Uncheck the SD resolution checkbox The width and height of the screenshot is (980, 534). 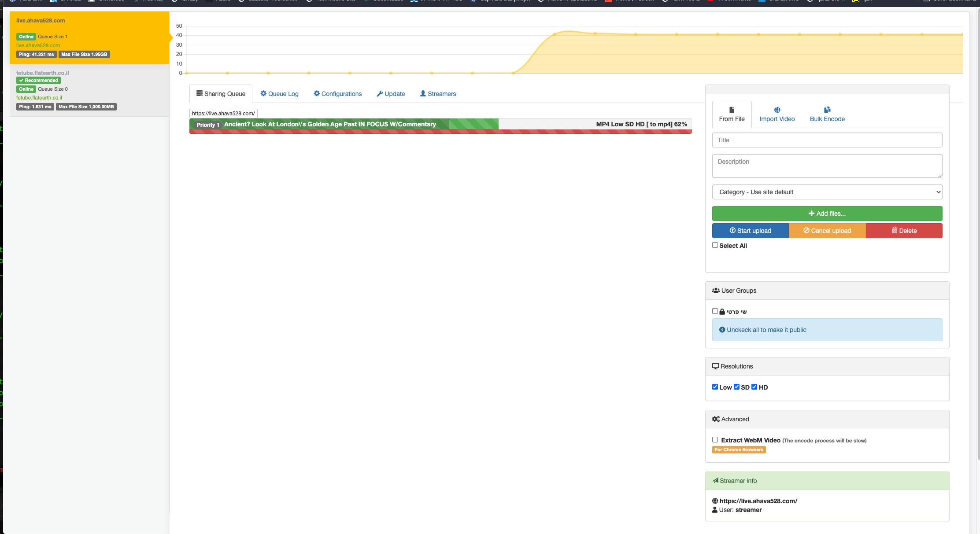pyautogui.click(x=736, y=387)
